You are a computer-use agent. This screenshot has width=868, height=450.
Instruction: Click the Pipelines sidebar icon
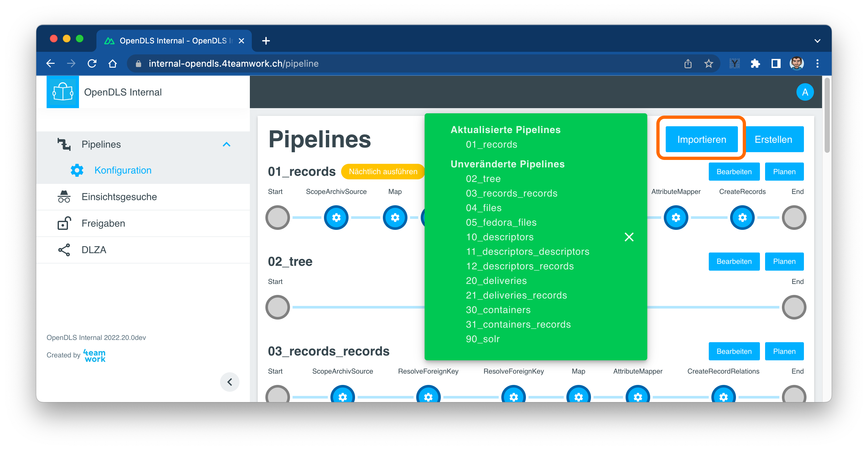pos(63,144)
